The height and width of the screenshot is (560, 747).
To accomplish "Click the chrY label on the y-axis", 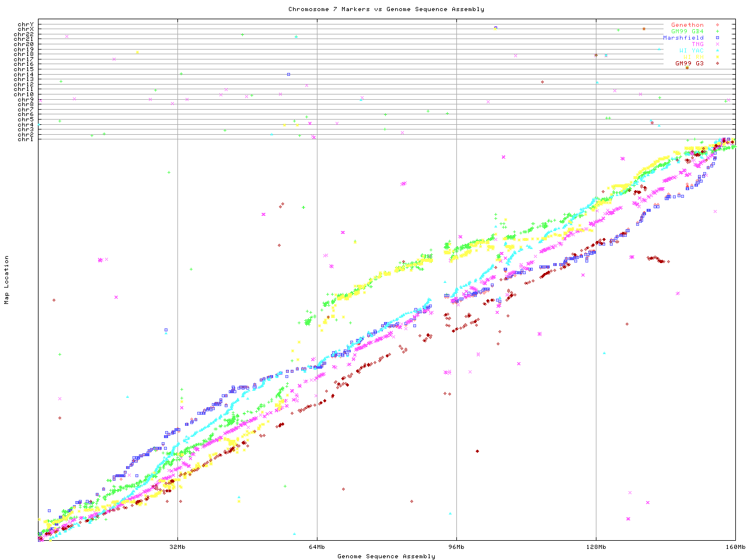I will point(26,24).
